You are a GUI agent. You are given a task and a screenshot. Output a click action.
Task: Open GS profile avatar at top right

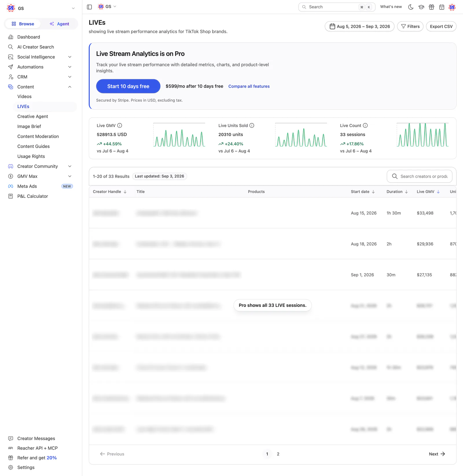tap(452, 7)
